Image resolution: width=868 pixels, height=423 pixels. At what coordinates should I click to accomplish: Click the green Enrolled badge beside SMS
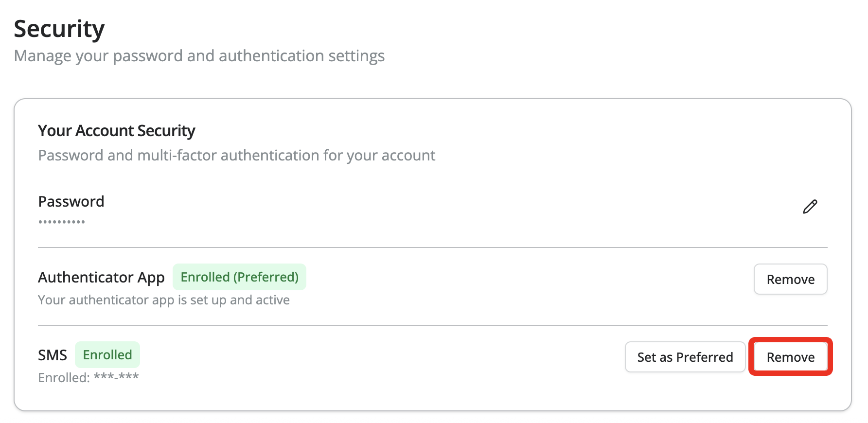click(x=107, y=354)
